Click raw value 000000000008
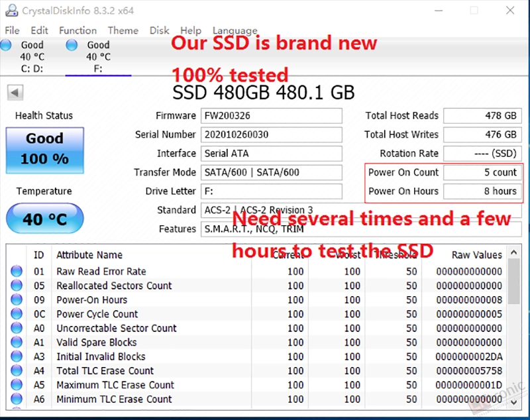 [x=469, y=299]
